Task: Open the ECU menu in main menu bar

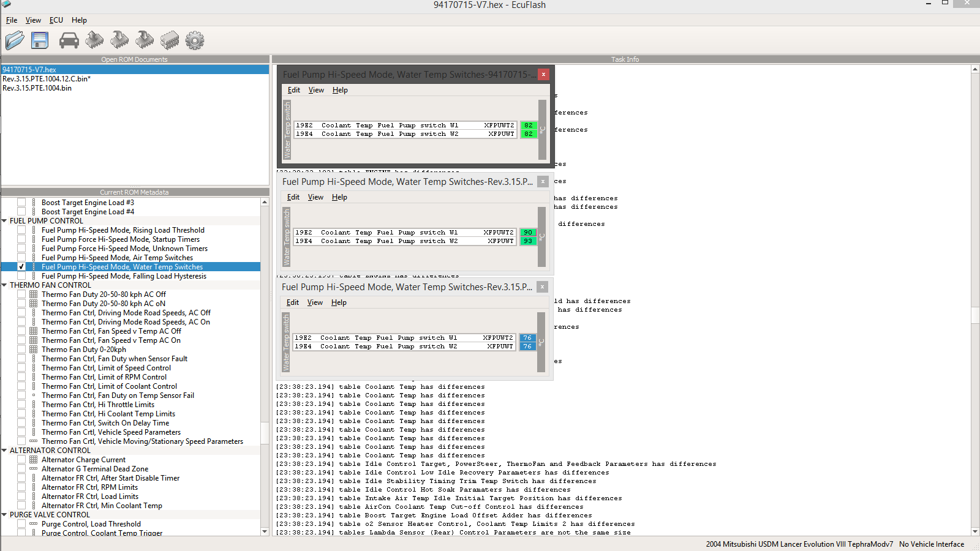Action: coord(56,20)
